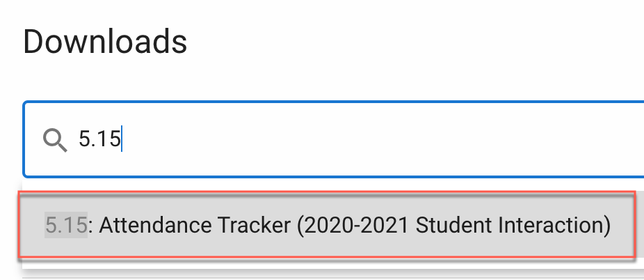This screenshot has height=280, width=644.
Task: Click the "Student Interaction)" end of the suggestion
Action: pos(513,225)
